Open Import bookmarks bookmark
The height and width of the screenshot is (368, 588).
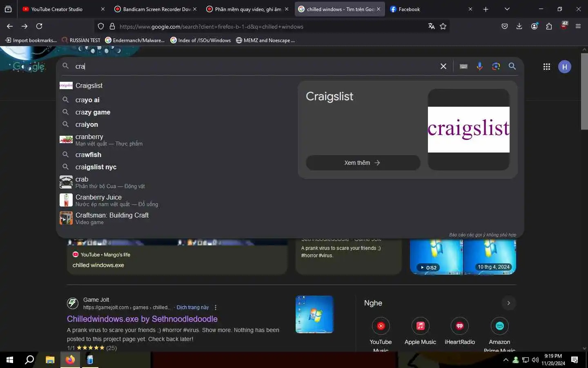coord(31,40)
